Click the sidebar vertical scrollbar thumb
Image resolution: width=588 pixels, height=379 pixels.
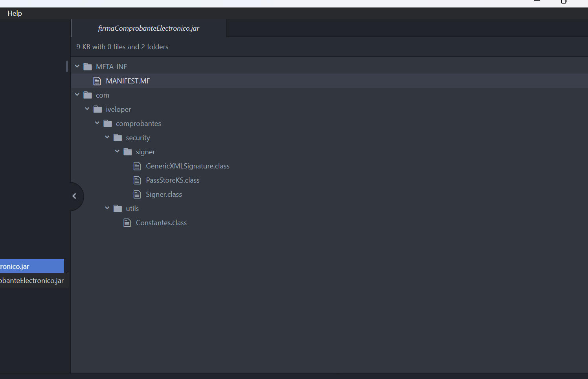(x=67, y=66)
